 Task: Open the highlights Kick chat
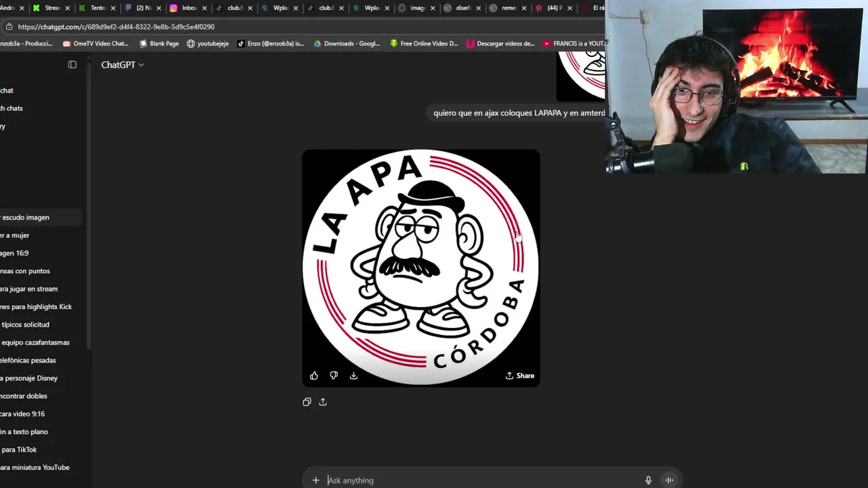(x=41, y=306)
